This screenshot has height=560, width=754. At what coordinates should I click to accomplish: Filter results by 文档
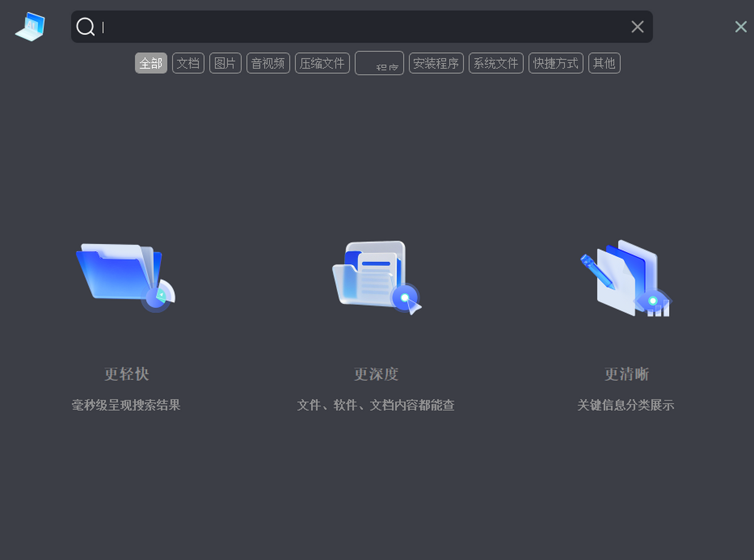(188, 63)
